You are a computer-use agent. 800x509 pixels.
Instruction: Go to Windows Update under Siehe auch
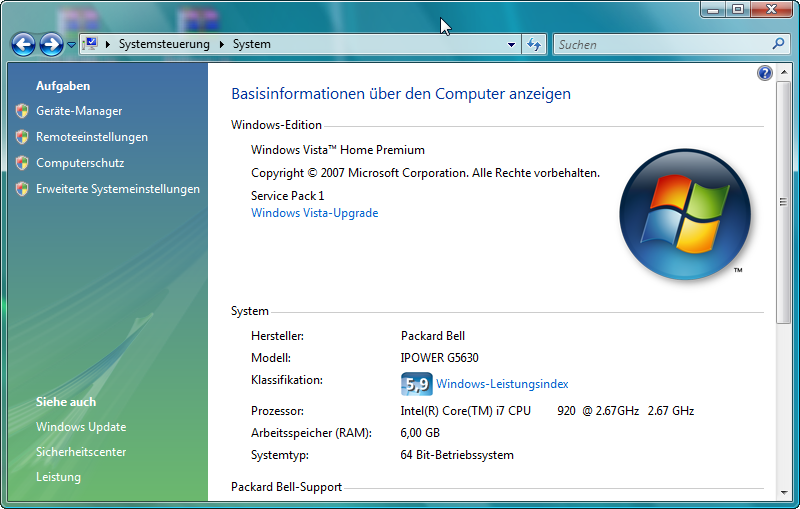point(81,427)
